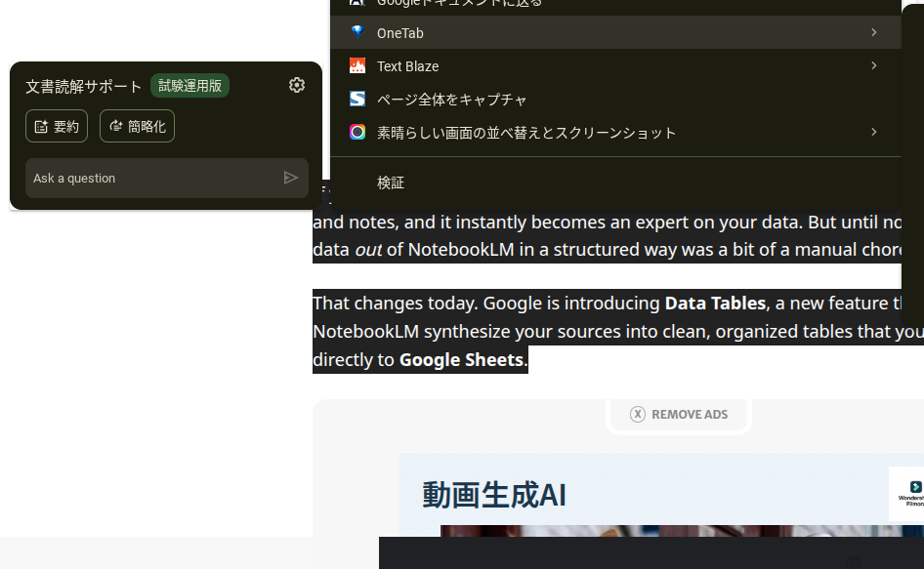Image resolution: width=924 pixels, height=569 pixels.
Task: Focus the Ask a question input field
Action: point(151,179)
